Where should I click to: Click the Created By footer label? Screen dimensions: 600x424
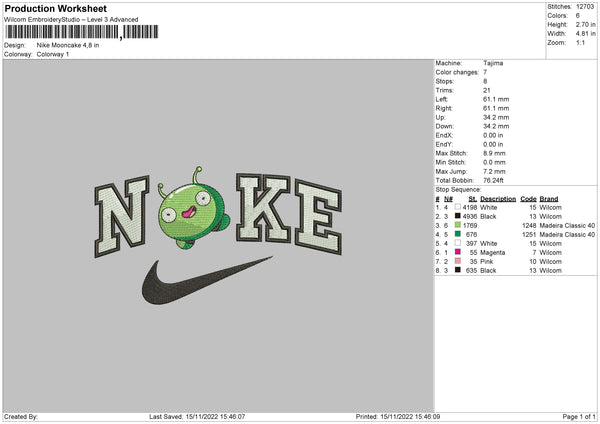pyautogui.click(x=21, y=416)
